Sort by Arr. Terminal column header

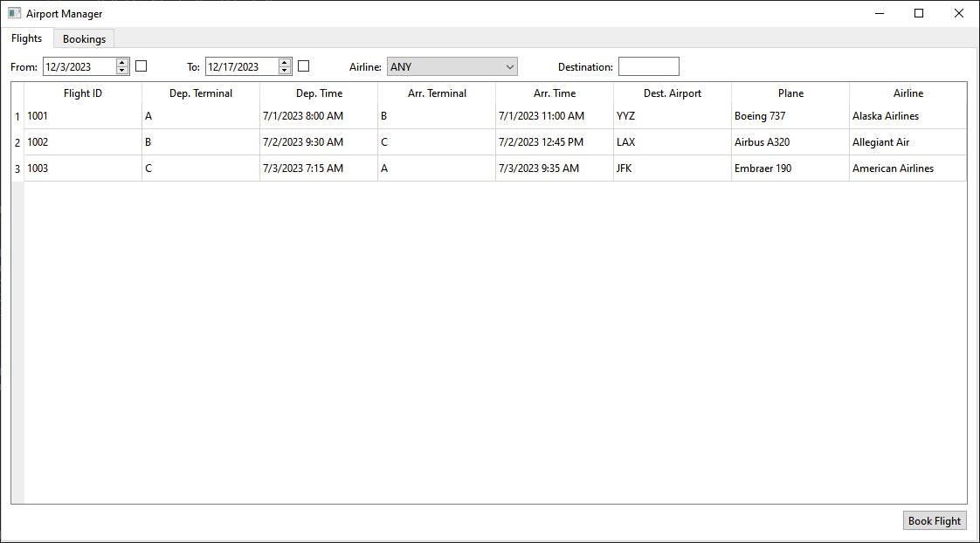(x=437, y=93)
